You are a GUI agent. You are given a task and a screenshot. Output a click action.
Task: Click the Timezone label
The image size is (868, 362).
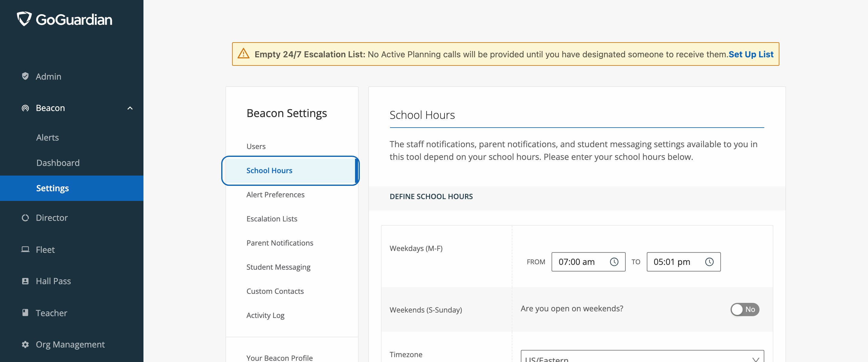click(406, 354)
